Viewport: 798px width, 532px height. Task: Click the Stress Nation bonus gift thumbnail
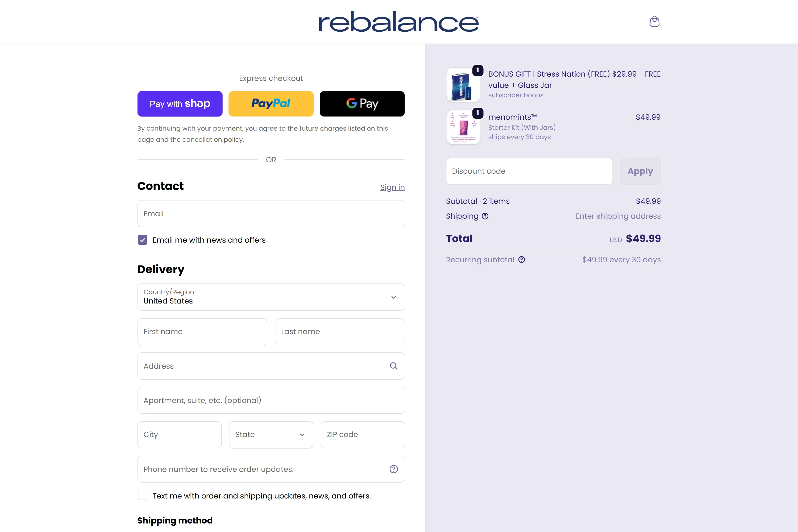coord(463,85)
